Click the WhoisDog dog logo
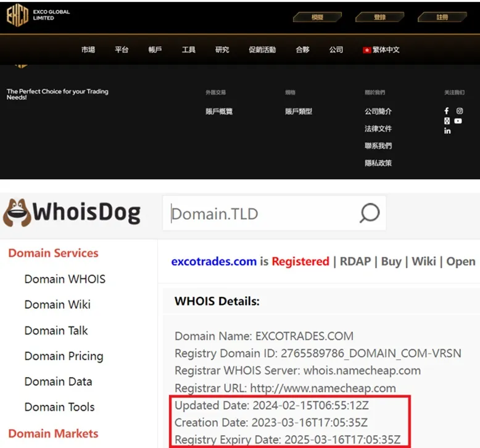Screen dimensions: 480x448 (x=17, y=213)
